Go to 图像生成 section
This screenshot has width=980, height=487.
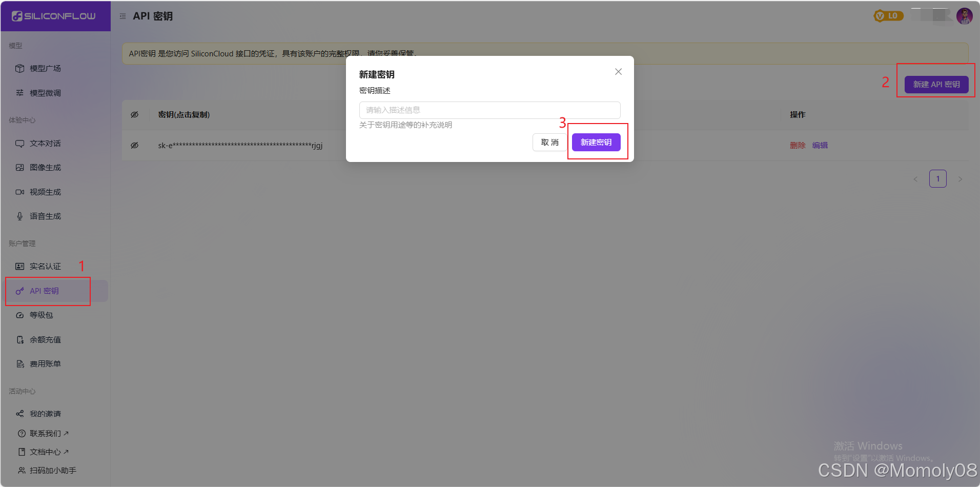point(44,167)
